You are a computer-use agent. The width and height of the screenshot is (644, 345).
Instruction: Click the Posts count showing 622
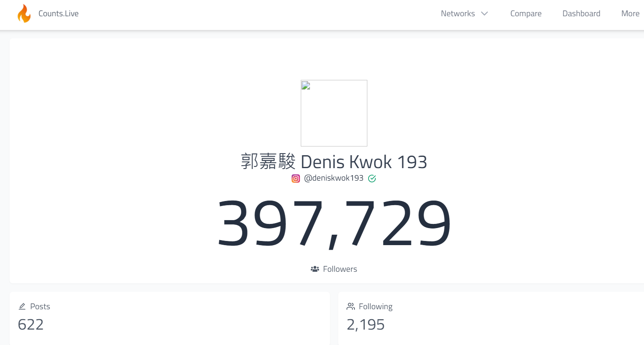pos(30,325)
